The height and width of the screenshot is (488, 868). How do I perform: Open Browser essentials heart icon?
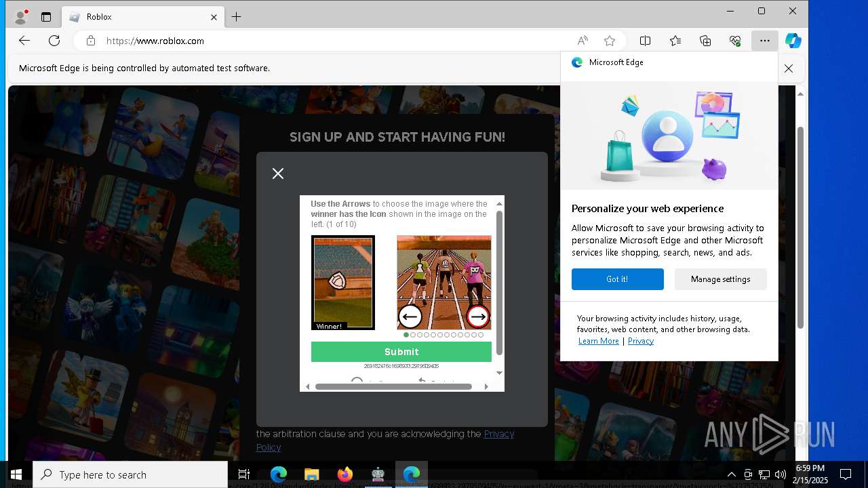coord(735,41)
